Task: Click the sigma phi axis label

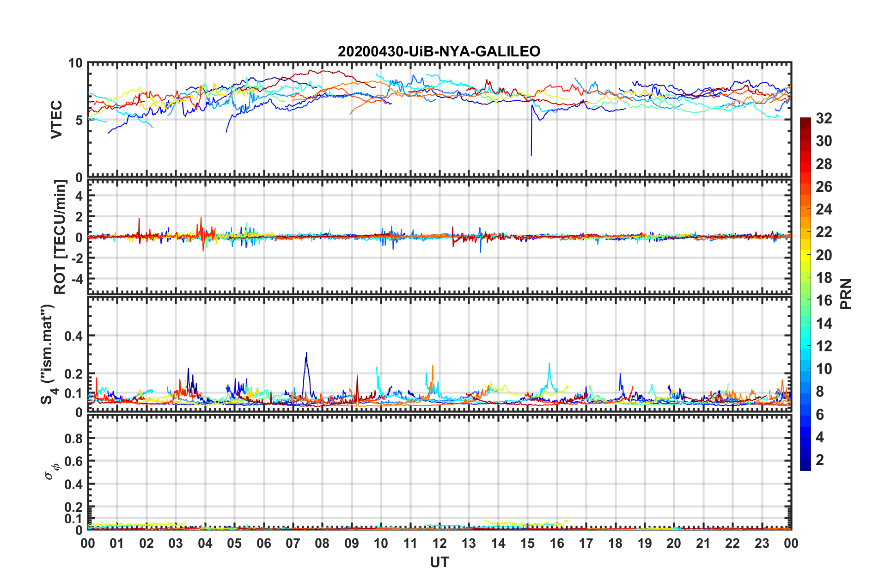Action: click(x=52, y=471)
